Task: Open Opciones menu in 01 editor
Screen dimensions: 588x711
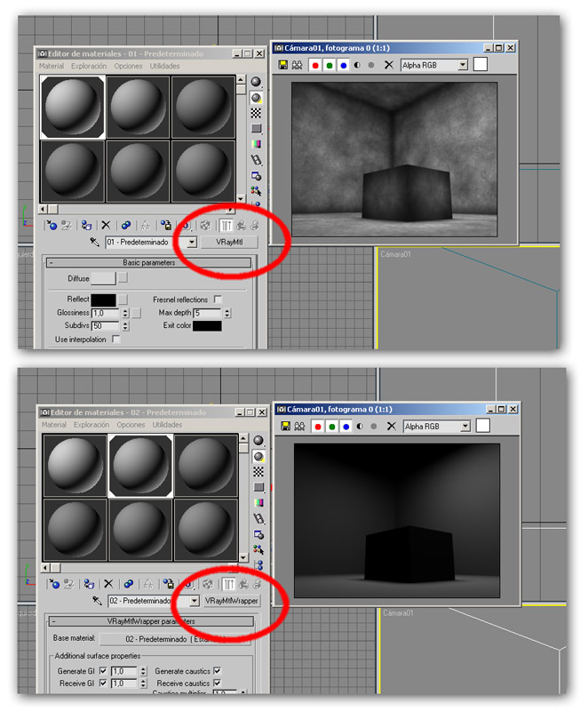Action: tap(128, 66)
